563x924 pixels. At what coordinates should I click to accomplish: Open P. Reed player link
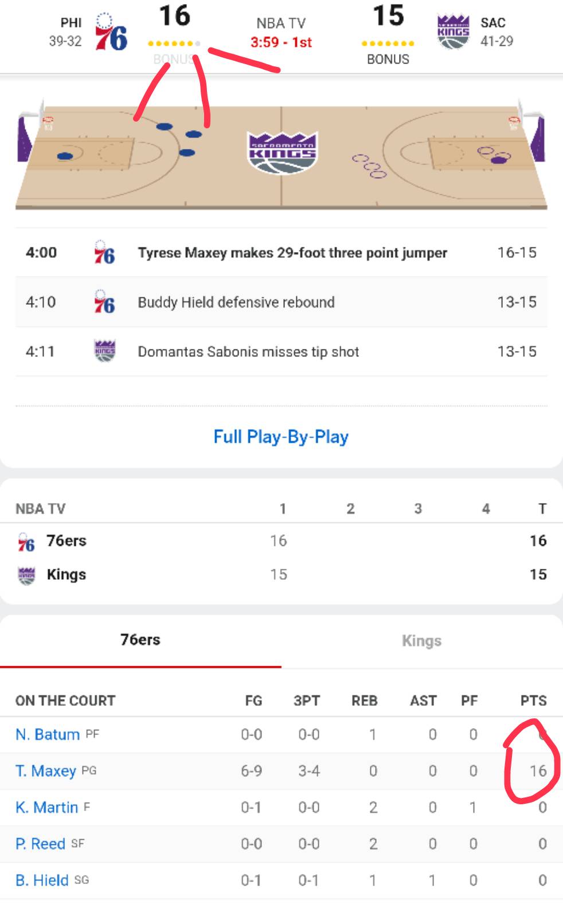pos(40,844)
